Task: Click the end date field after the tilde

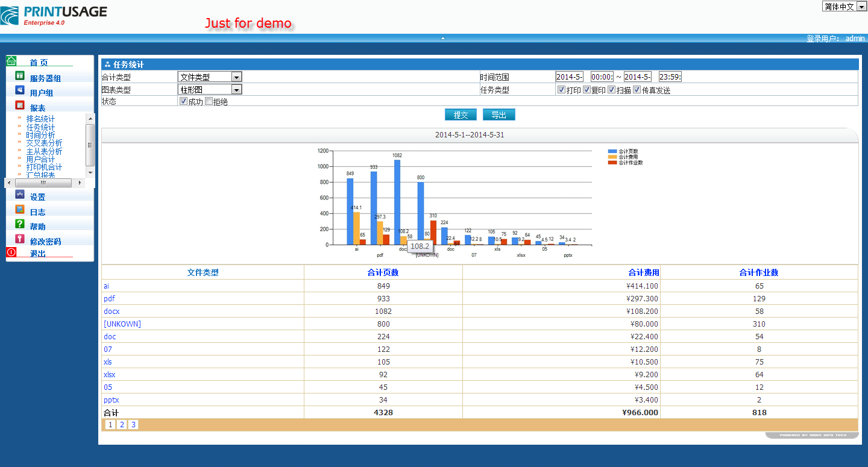Action: [638, 77]
